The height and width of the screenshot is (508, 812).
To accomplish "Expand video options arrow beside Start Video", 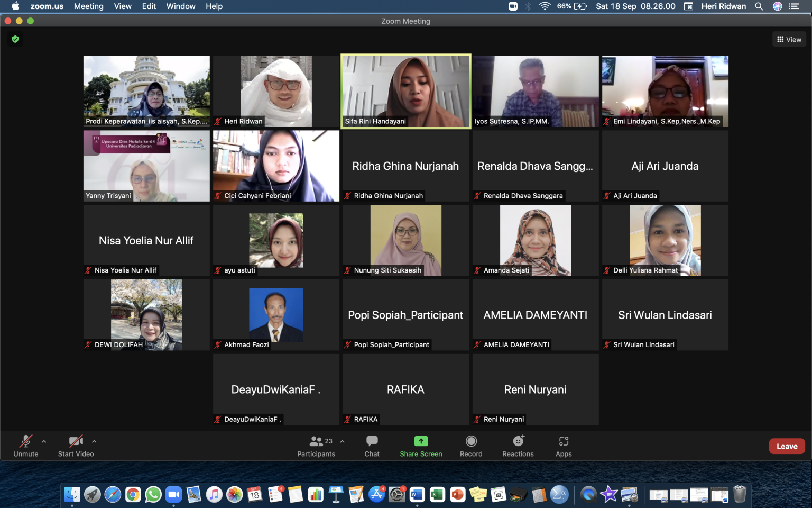I will 94,441.
